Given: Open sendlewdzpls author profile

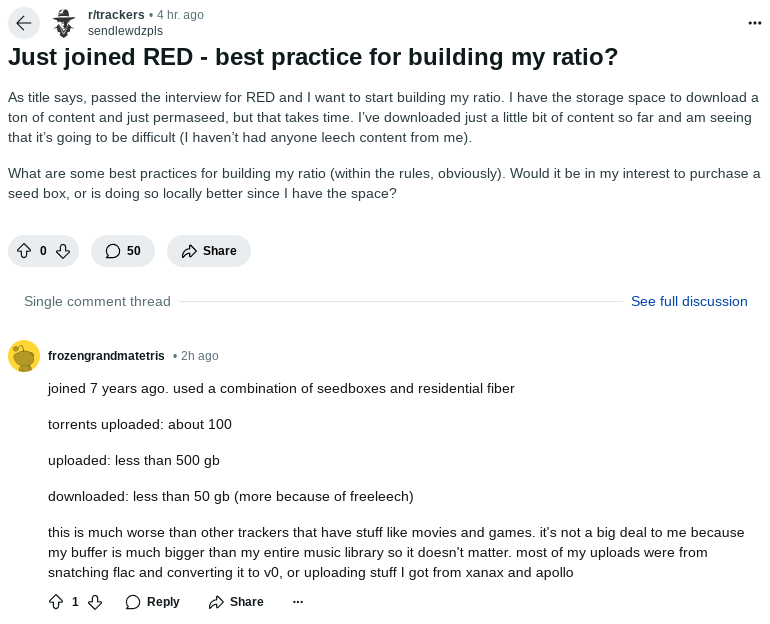Looking at the screenshot, I should [125, 31].
